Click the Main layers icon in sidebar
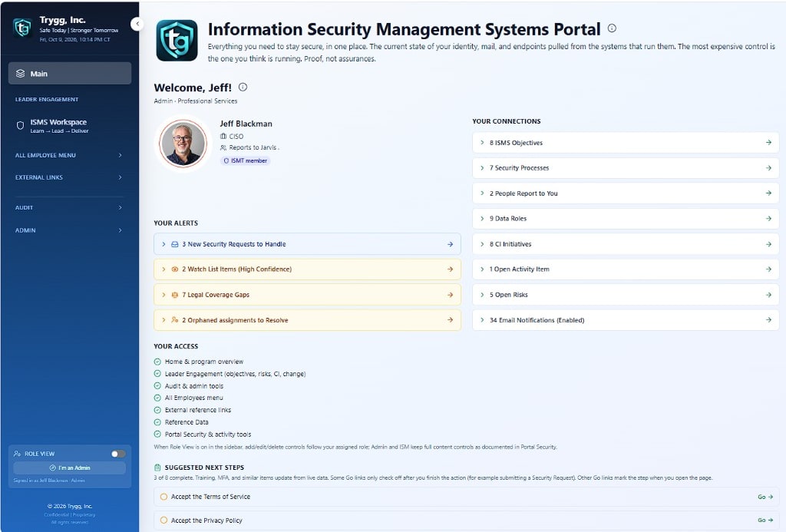Image resolution: width=786 pixels, height=532 pixels. pos(20,74)
